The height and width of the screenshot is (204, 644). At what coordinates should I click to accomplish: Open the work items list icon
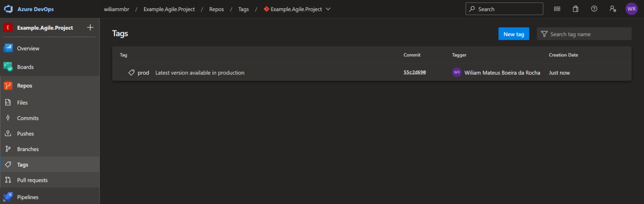557,9
